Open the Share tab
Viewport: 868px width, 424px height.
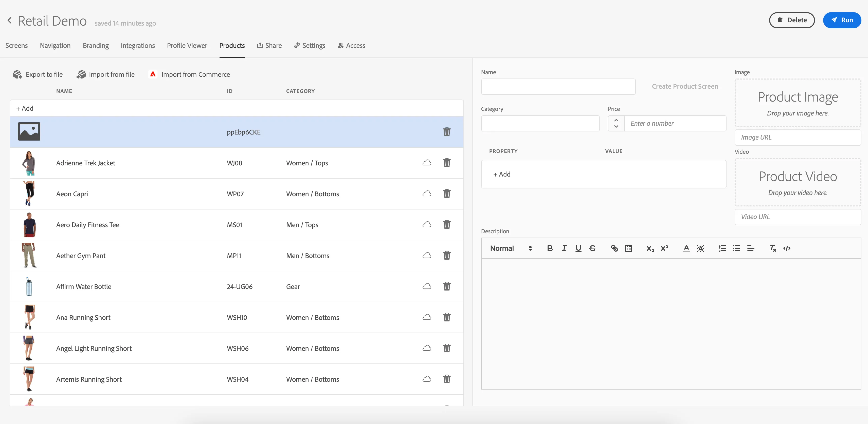(269, 45)
